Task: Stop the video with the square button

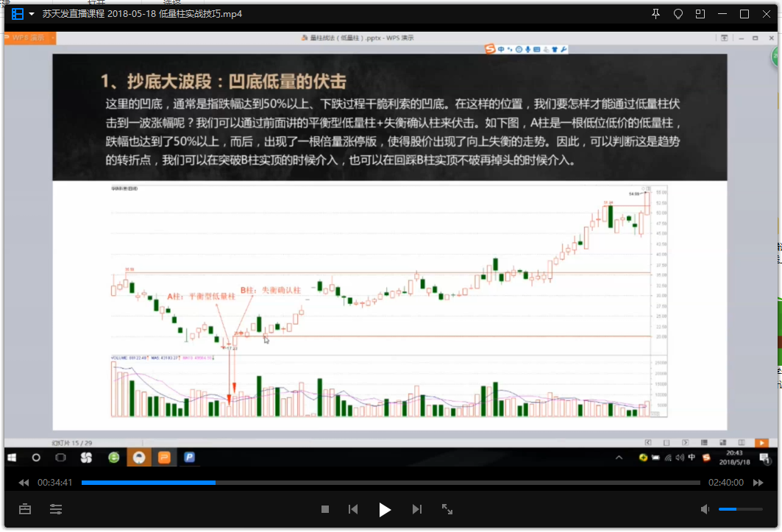Action: [325, 509]
